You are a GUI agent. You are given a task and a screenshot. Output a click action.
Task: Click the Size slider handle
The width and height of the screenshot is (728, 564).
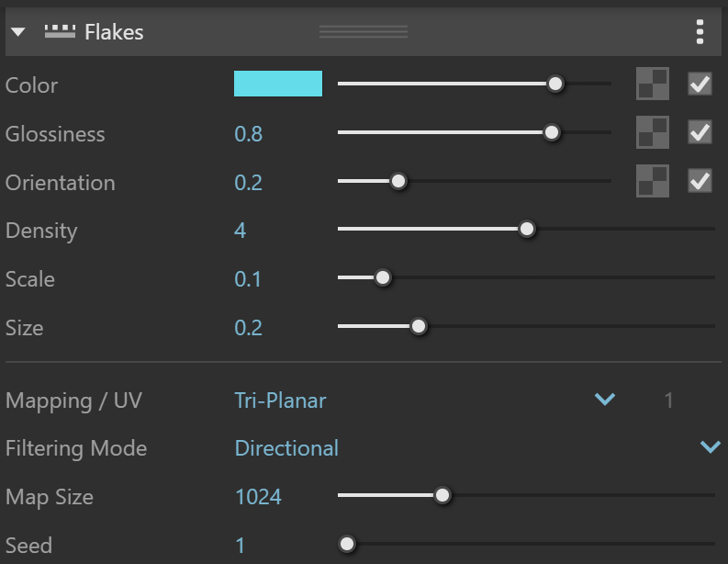(x=419, y=326)
